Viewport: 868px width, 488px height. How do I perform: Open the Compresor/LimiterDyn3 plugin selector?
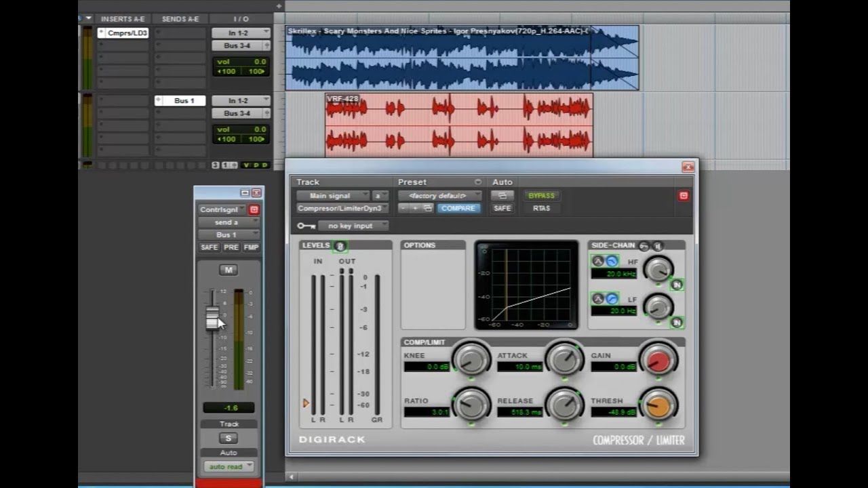click(x=342, y=208)
